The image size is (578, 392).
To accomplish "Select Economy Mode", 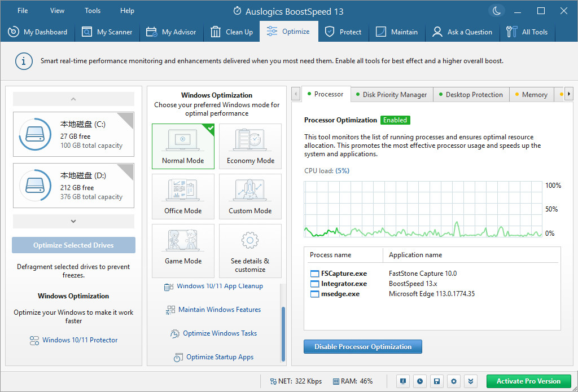I will [250, 146].
